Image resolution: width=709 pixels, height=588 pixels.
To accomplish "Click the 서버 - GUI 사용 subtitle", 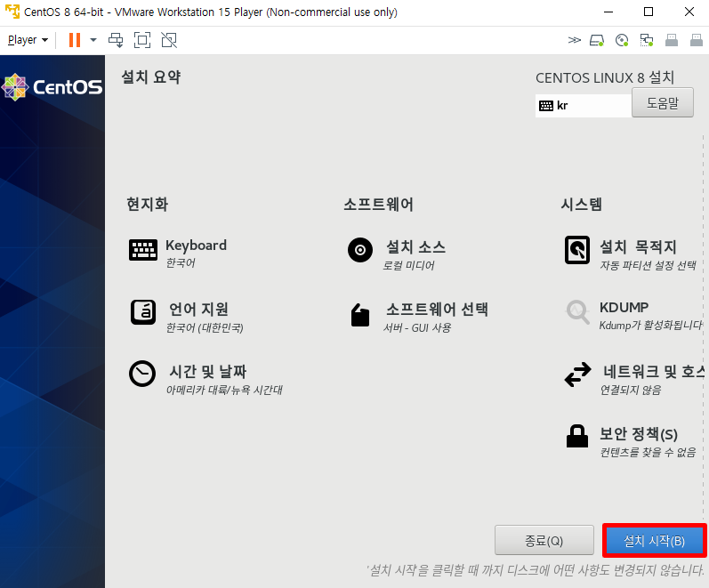I will coord(417,327).
